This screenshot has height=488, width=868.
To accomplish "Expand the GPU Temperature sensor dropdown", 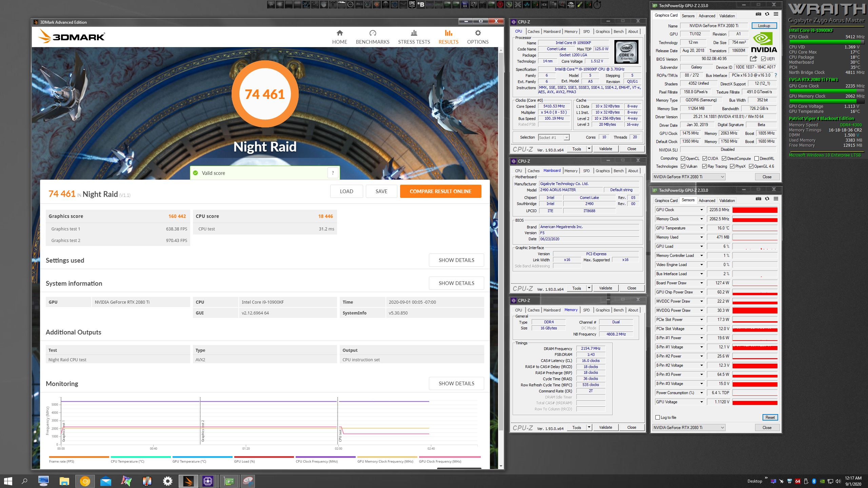I will [x=702, y=228].
